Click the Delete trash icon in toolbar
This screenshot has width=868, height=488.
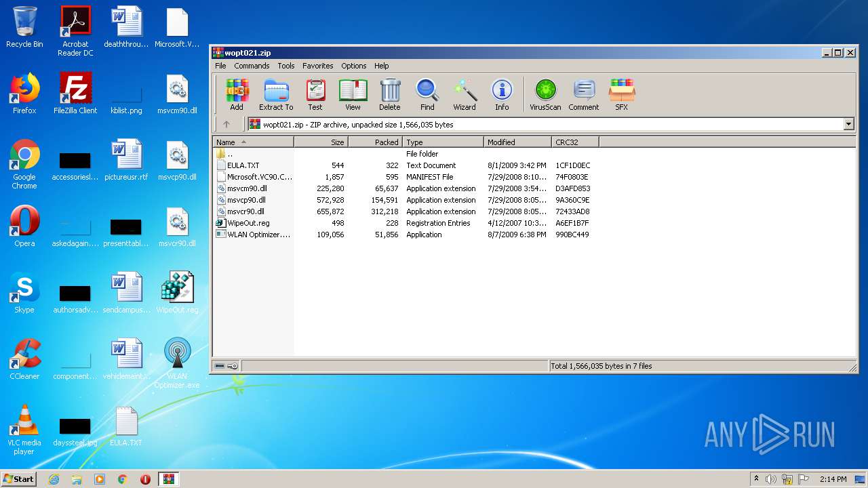pos(389,94)
